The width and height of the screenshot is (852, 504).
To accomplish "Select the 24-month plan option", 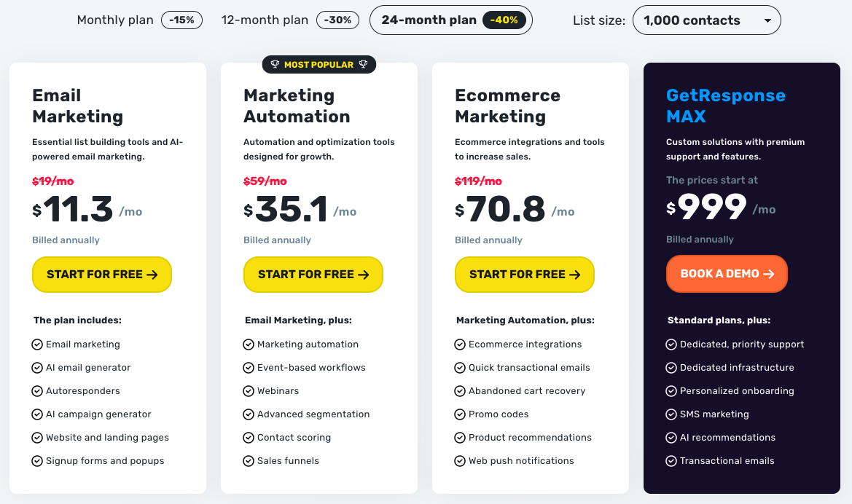I will point(428,20).
